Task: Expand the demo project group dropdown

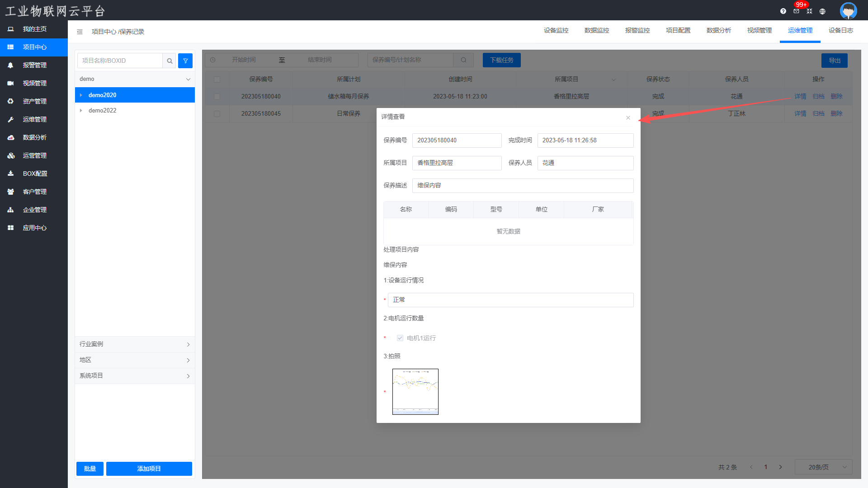Action: [x=188, y=79]
